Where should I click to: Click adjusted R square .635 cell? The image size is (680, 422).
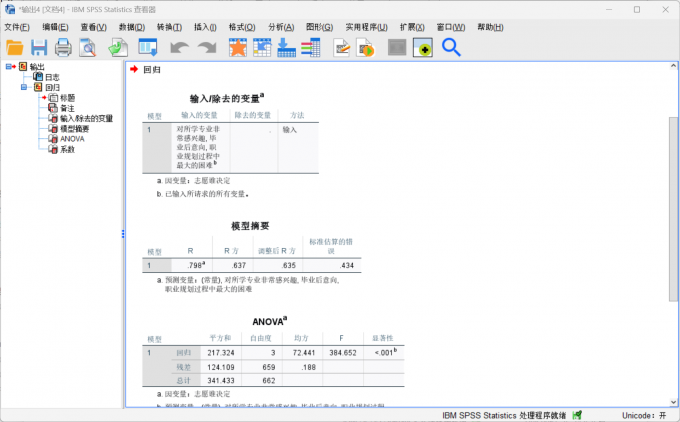pyautogui.click(x=278, y=265)
